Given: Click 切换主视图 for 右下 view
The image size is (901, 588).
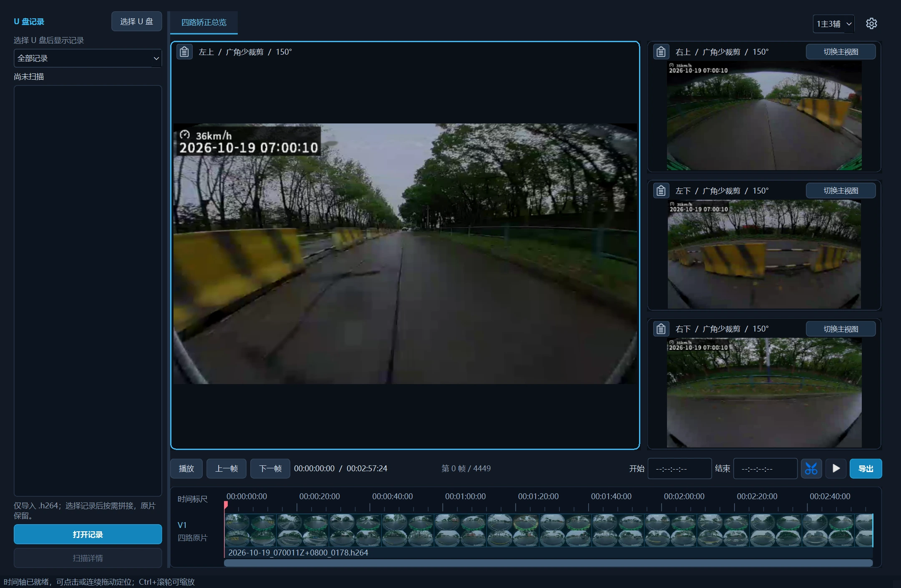Looking at the screenshot, I should 841,329.
